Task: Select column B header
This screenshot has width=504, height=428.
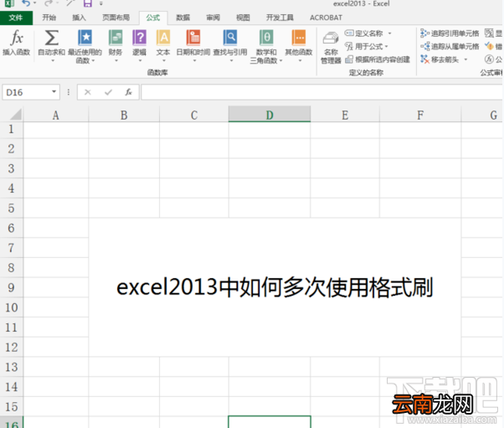Action: pyautogui.click(x=124, y=115)
